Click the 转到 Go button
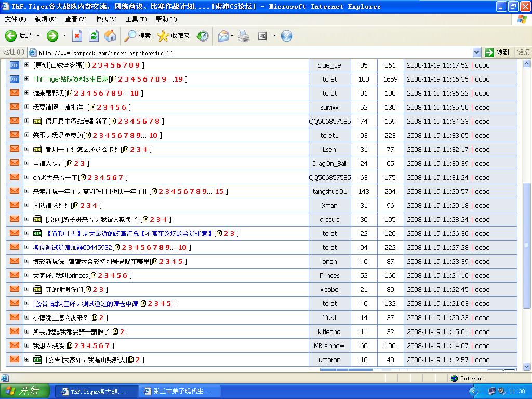 [497, 52]
